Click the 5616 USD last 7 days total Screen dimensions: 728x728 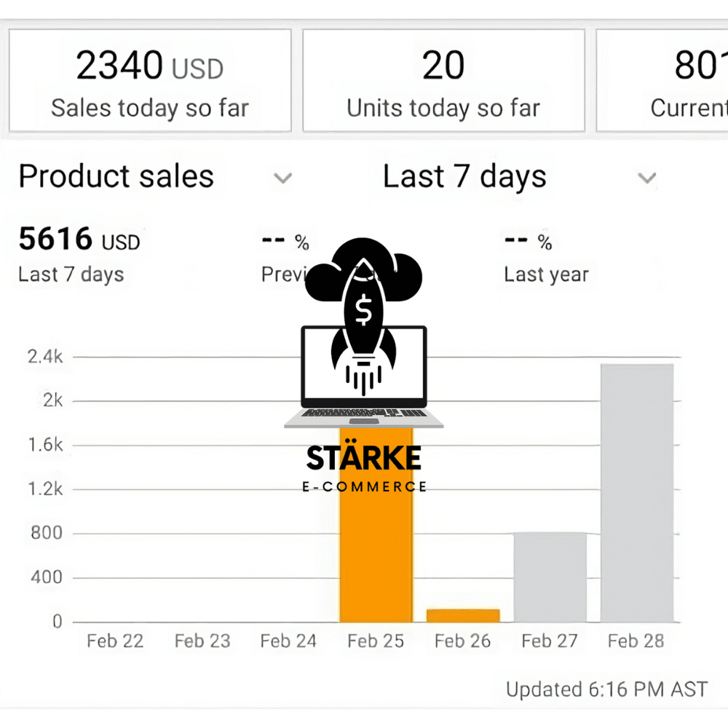[x=79, y=240]
